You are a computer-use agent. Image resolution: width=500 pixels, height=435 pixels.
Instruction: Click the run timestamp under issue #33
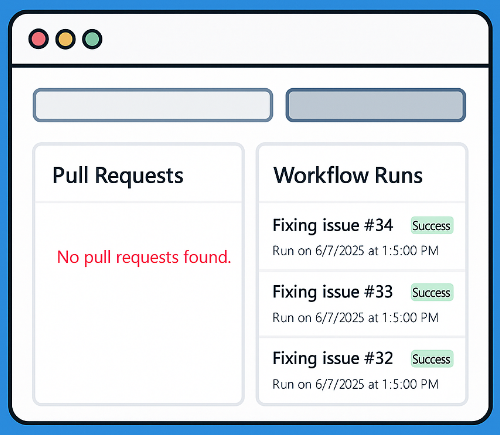[x=355, y=317]
